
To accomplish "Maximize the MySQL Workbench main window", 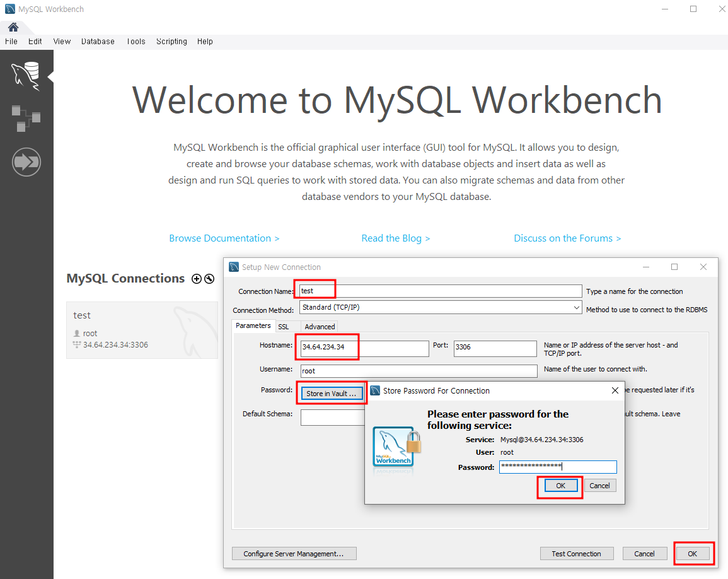I will point(693,9).
